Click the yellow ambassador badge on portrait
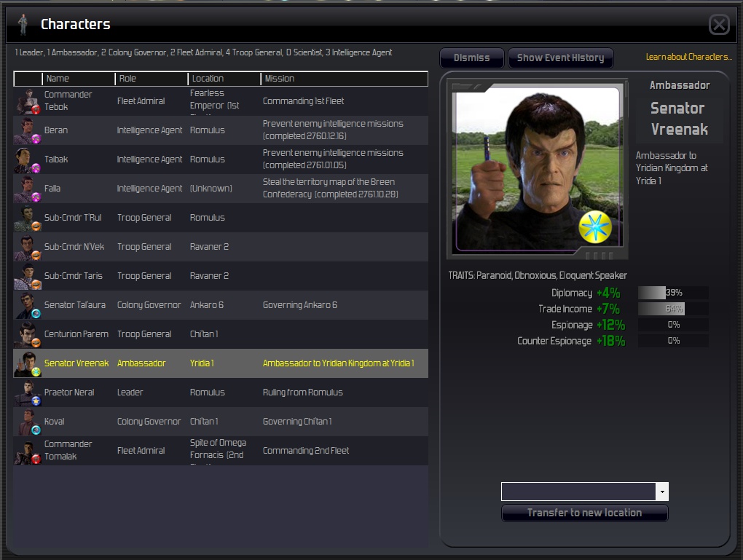Image resolution: width=743 pixels, height=560 pixels. pyautogui.click(x=595, y=227)
